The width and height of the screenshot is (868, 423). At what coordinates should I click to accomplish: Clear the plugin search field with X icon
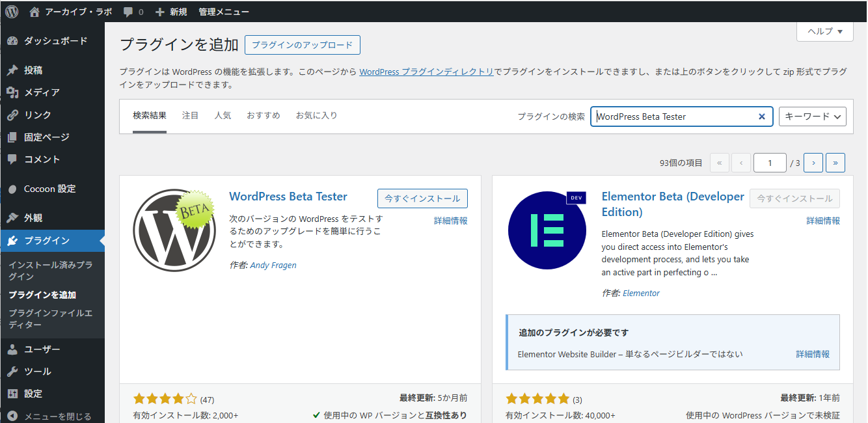[762, 116]
